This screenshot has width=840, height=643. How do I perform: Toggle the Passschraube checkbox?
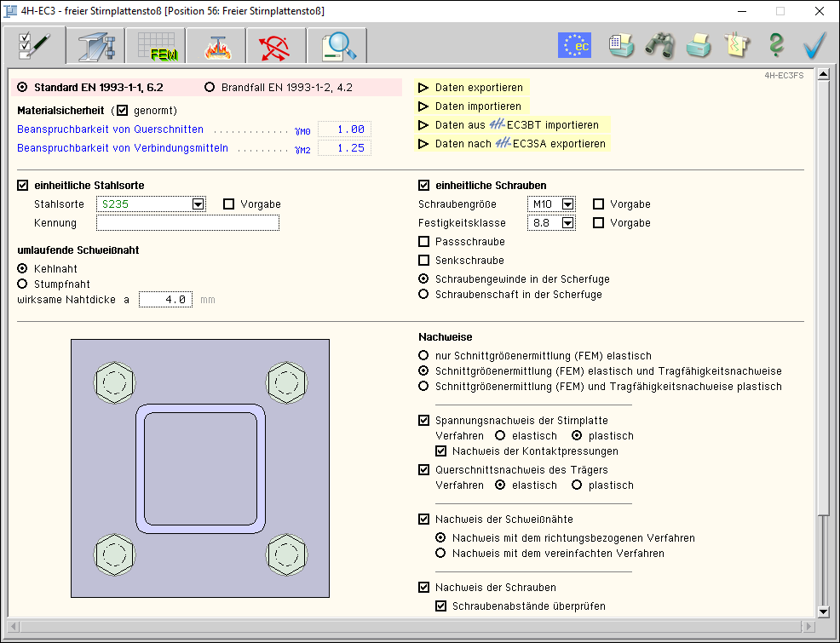pyautogui.click(x=424, y=242)
